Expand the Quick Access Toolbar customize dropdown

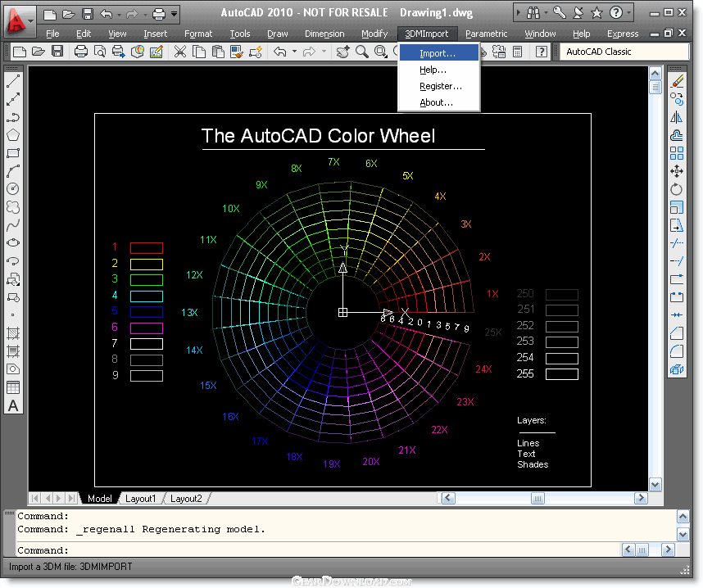point(174,14)
